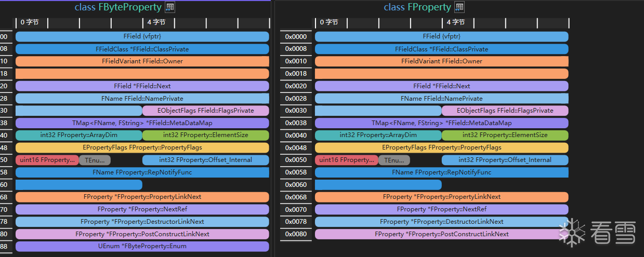This screenshot has height=257, width=644.
Task: Click the table icon beside the FProperty title
Action: 459,7
